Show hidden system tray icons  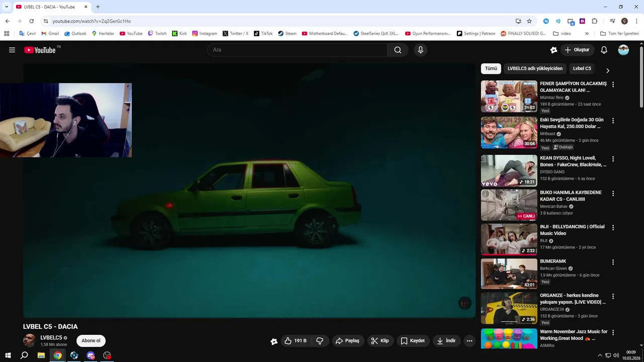tap(601, 355)
